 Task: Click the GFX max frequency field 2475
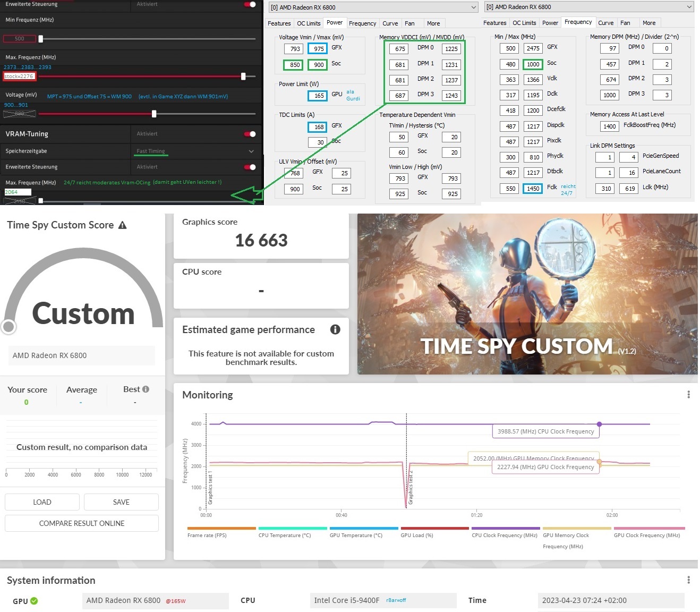533,48
